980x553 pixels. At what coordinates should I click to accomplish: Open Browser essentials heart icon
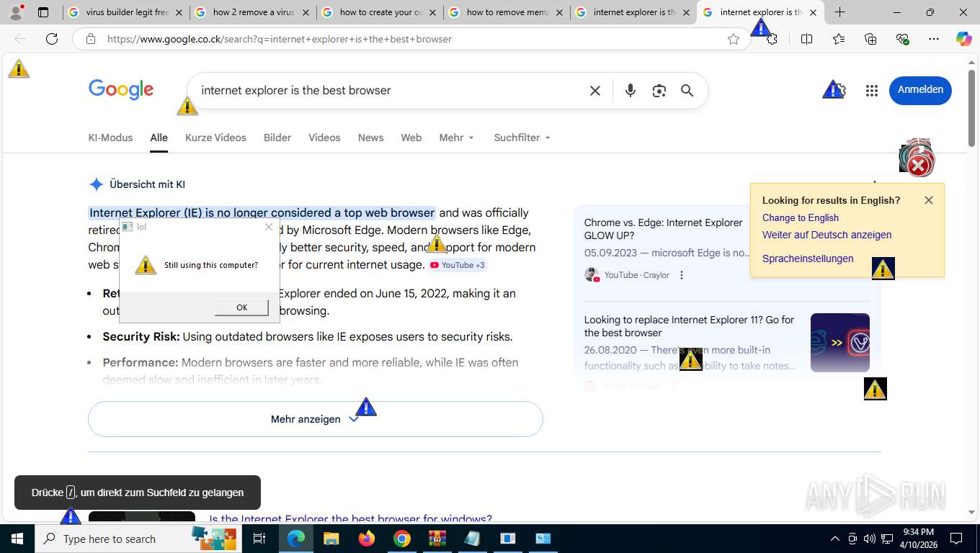tap(902, 39)
